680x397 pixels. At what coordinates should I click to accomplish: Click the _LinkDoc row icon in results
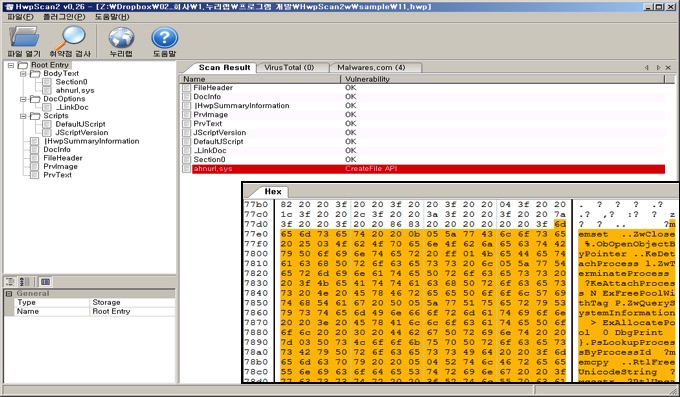click(186, 151)
